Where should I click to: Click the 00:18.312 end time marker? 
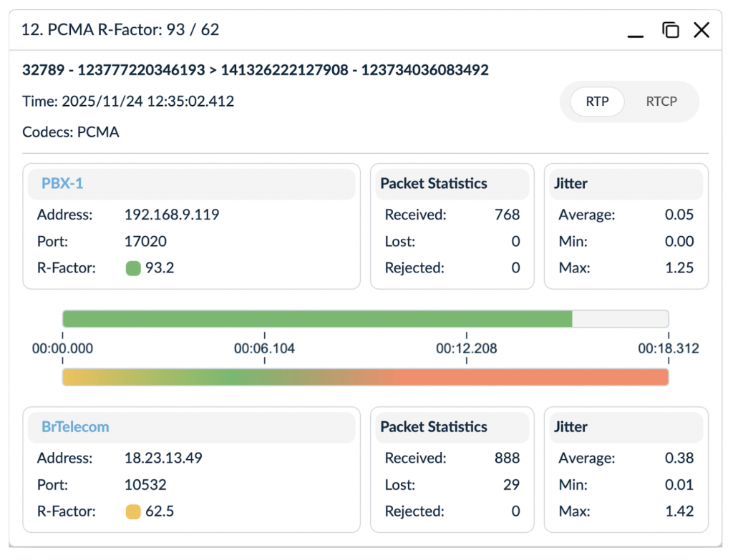pyautogui.click(x=668, y=349)
